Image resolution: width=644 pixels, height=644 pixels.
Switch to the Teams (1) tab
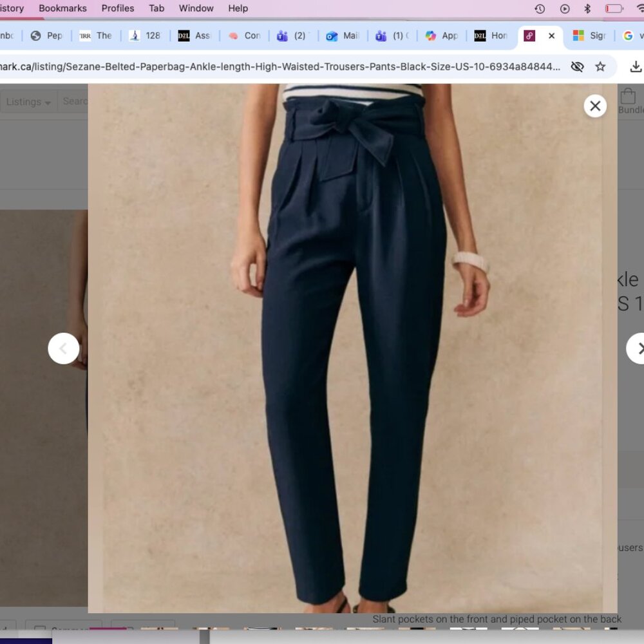pos(392,35)
